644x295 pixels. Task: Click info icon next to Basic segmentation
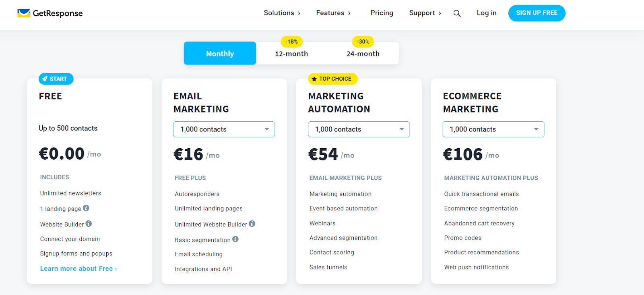pos(235,239)
